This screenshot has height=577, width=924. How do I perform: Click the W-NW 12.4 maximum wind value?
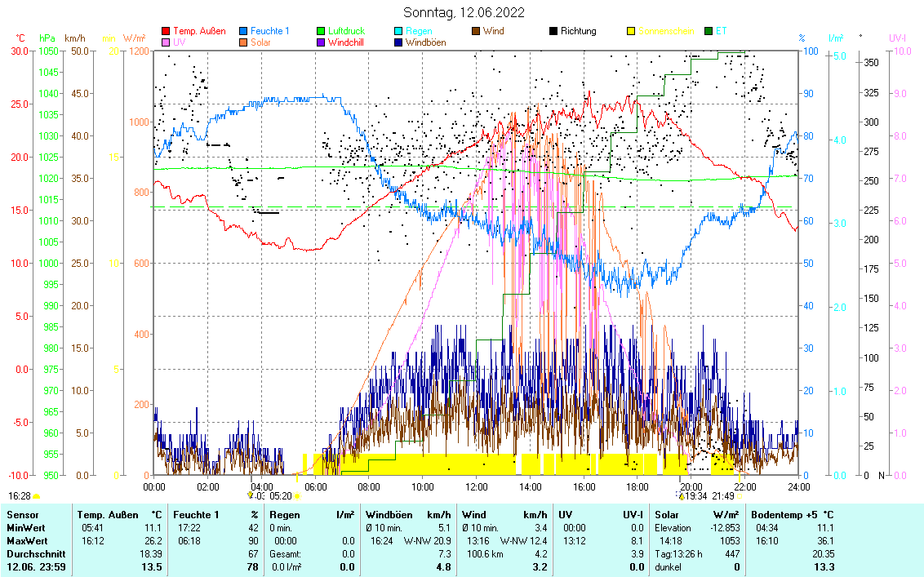[x=524, y=541]
